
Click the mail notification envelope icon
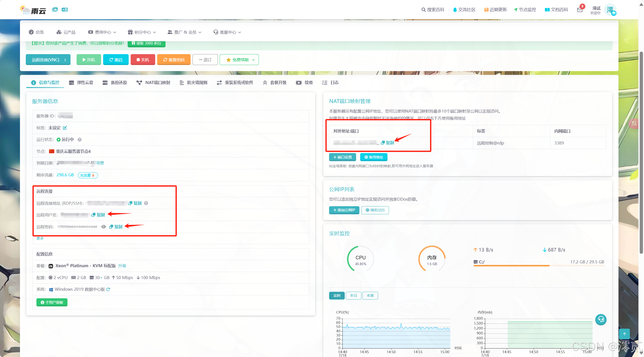click(x=580, y=10)
